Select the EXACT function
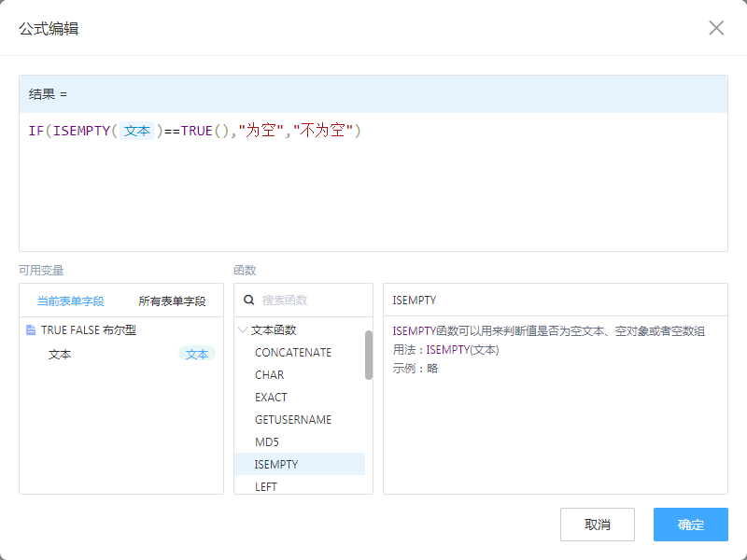The height and width of the screenshot is (560, 747). click(x=272, y=398)
